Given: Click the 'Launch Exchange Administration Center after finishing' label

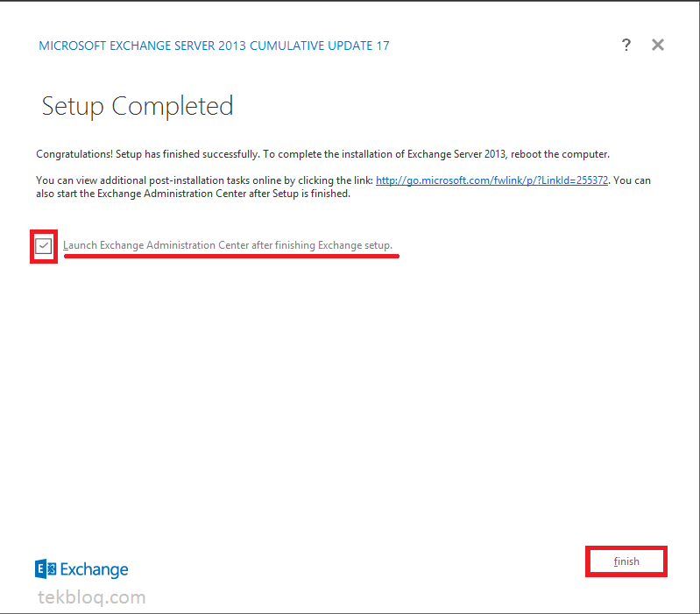Looking at the screenshot, I should (x=228, y=245).
